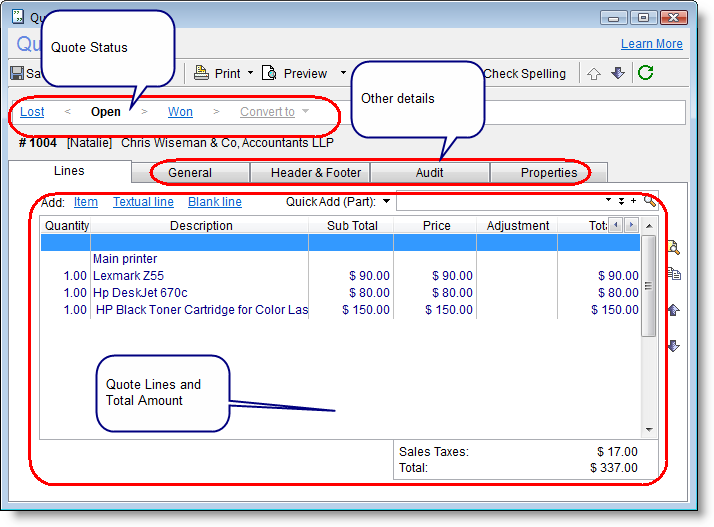Open the Header & Footer tab

(x=316, y=173)
